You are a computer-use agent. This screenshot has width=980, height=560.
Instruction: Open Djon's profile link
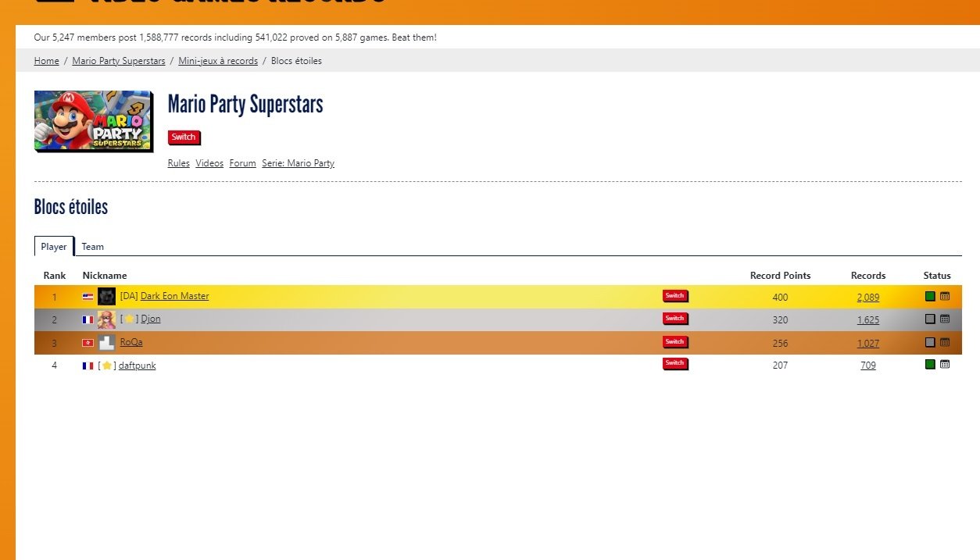(x=151, y=319)
